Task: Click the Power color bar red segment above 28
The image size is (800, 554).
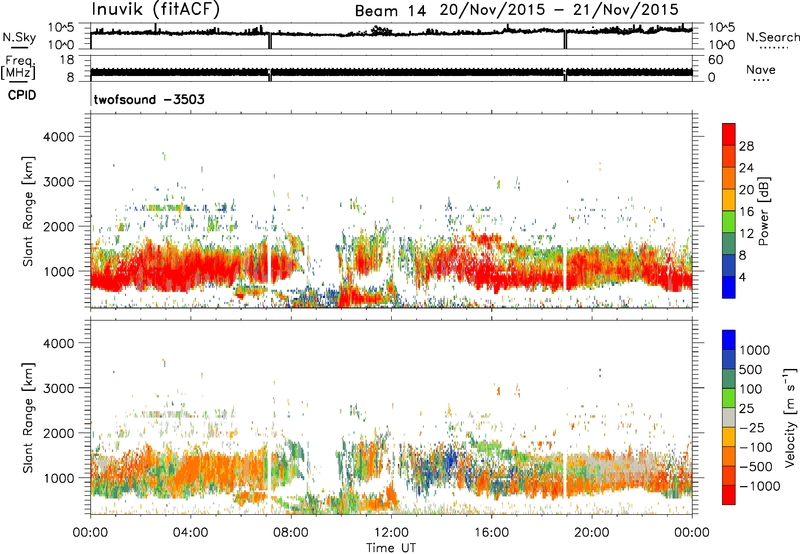Action: coord(729,134)
